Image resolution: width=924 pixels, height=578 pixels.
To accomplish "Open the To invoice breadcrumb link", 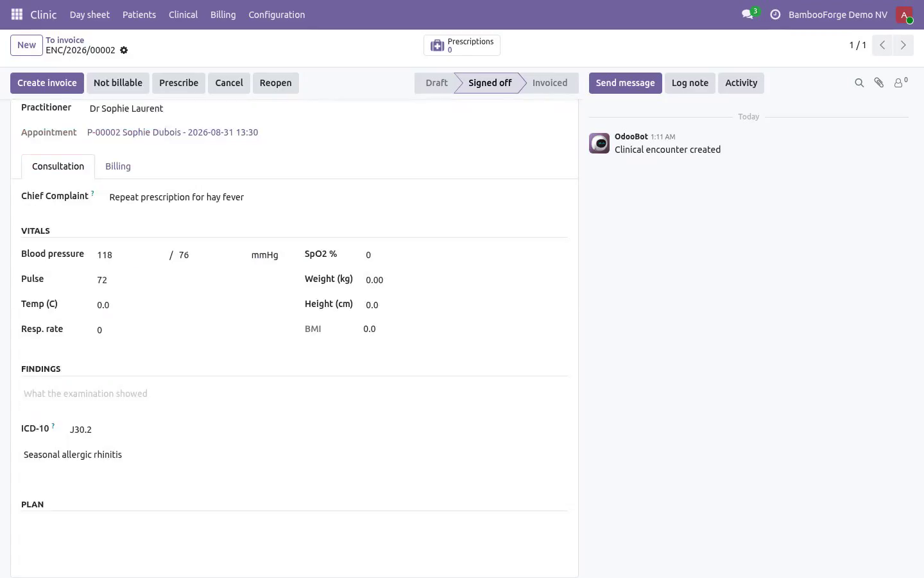I will 65,40.
